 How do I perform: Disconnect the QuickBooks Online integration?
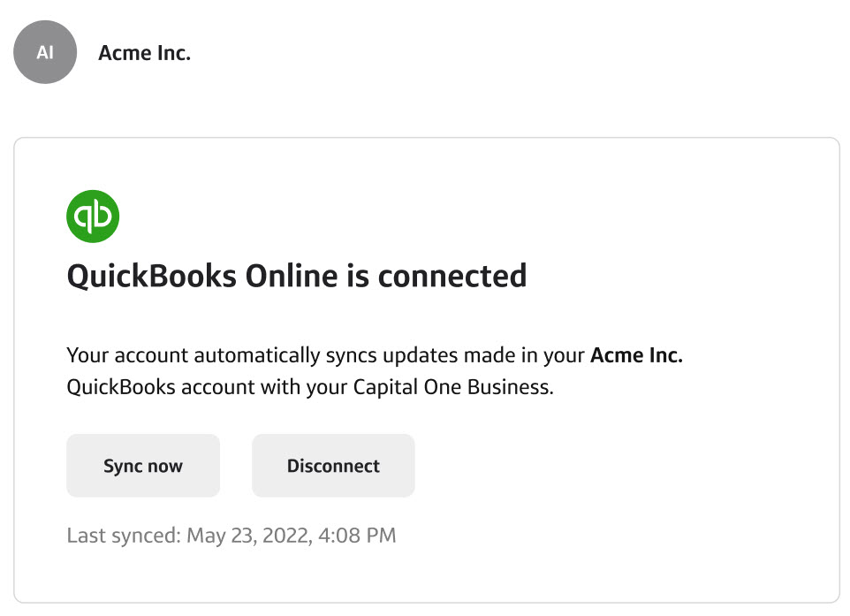pos(333,466)
